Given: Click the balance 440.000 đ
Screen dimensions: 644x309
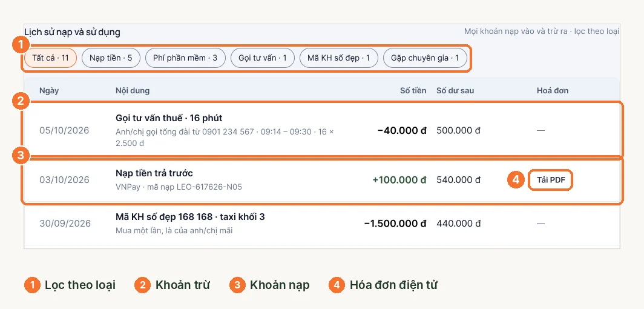Looking at the screenshot, I should coord(458,224).
